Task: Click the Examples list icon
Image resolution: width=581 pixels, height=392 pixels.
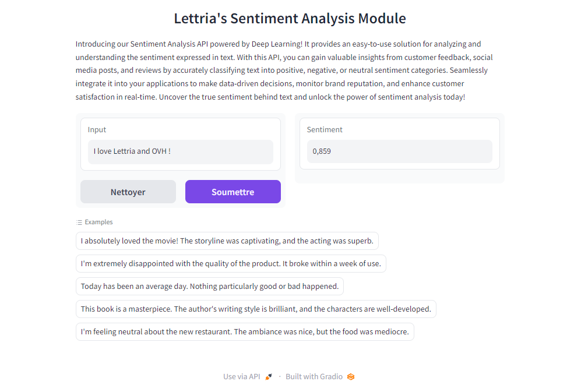Action: pos(79,222)
